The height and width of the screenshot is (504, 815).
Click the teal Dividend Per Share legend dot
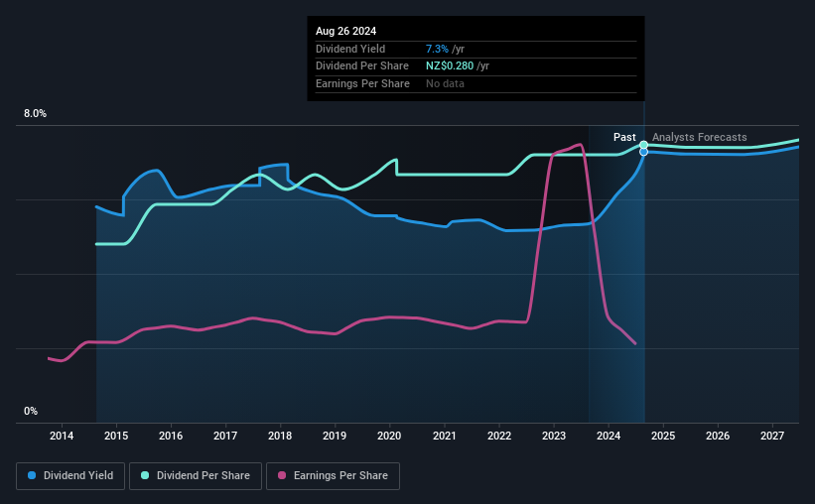[x=145, y=475]
